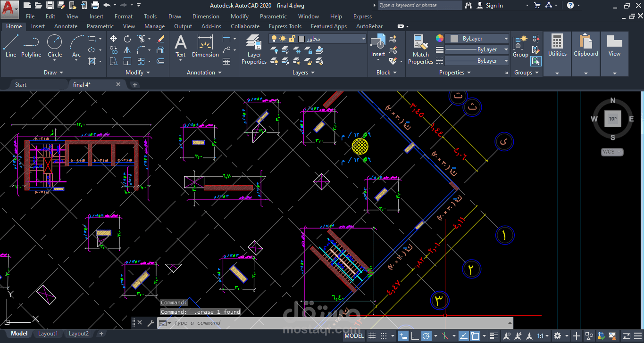Select the Rectangular Array tool
644x343 pixels.
click(x=141, y=61)
